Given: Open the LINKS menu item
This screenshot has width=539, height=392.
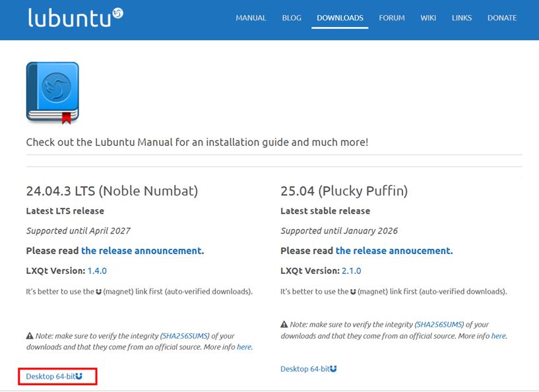Looking at the screenshot, I should click(462, 18).
